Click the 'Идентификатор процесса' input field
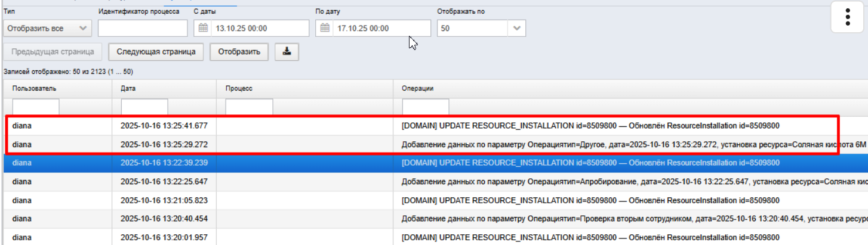This screenshot has width=868, height=245. coord(143,28)
